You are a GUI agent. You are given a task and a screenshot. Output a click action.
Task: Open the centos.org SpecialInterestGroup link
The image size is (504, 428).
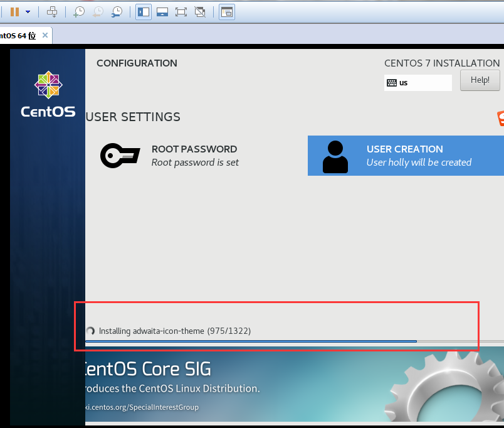tap(142, 407)
